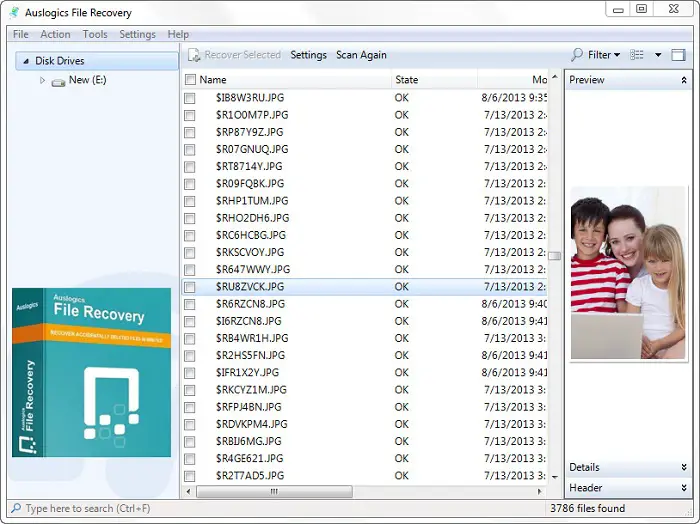Select checkbox for $RU8ZVCK.JPG
Screen dimensions: 700x524
pos(190,287)
